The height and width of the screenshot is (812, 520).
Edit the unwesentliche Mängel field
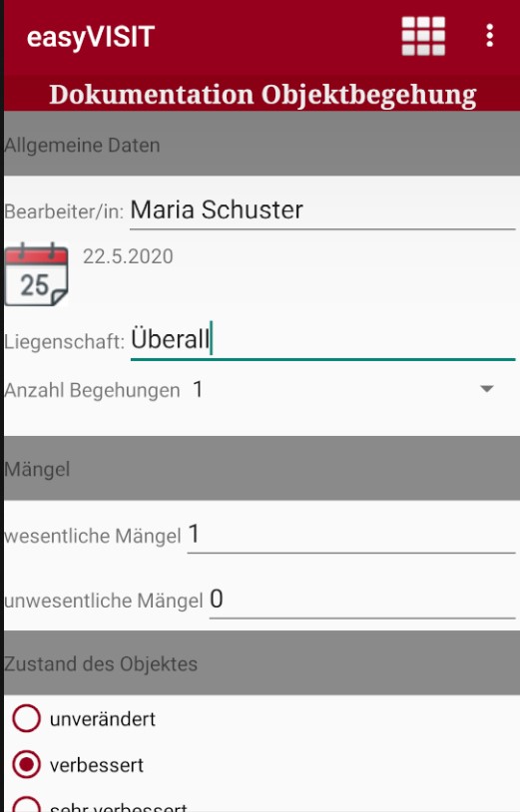[362, 600]
